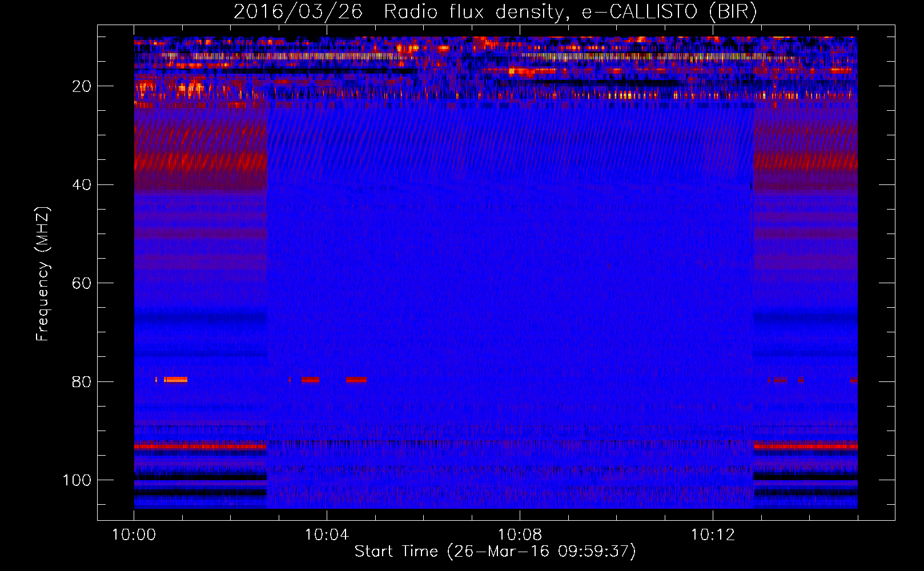The width and height of the screenshot is (924, 571).
Task: Click the '100' frequency tick label
Action: (77, 480)
